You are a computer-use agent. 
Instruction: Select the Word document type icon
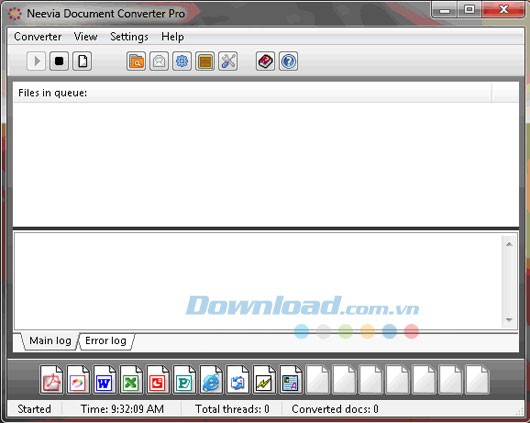click(x=104, y=379)
